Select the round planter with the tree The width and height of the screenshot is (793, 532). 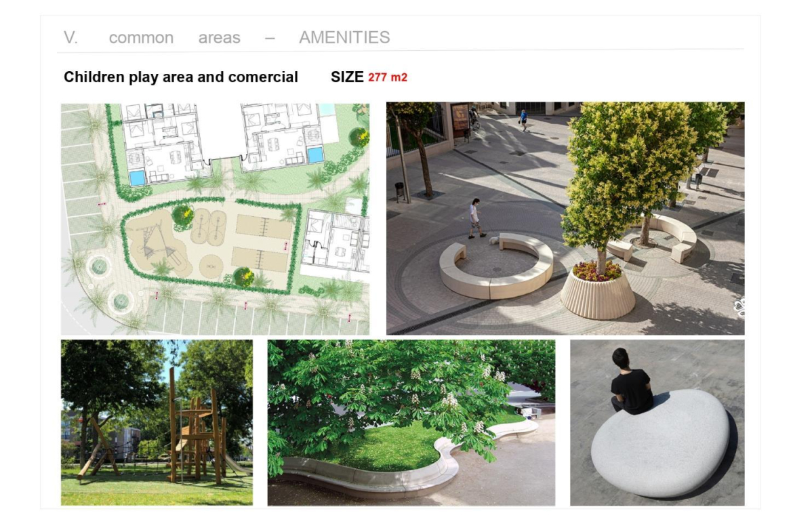pyautogui.click(x=598, y=292)
